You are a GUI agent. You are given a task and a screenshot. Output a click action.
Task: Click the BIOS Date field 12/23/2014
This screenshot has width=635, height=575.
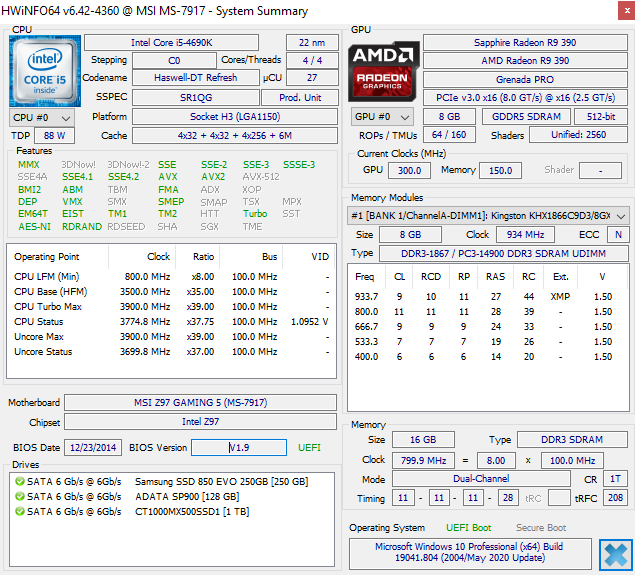tap(93, 447)
